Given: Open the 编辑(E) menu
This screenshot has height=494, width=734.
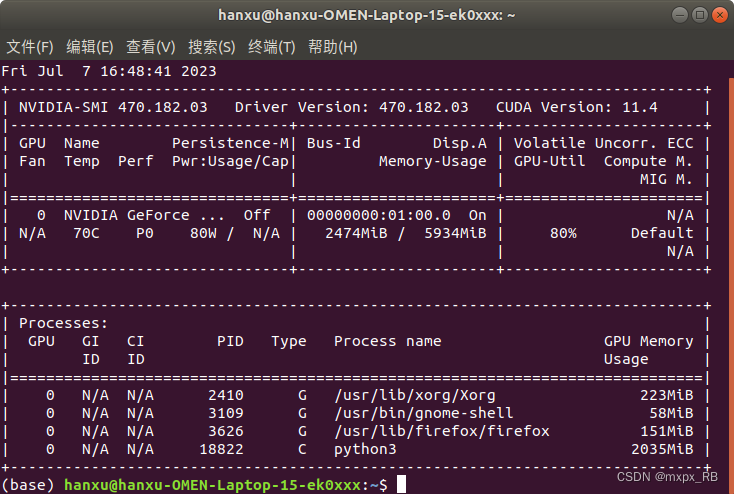Looking at the screenshot, I should 90,47.
